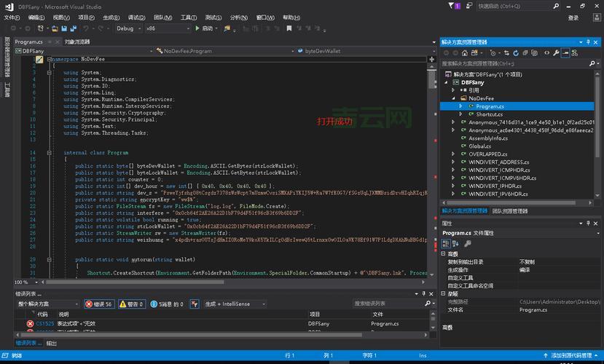
Task: Switch to the 对象浏览器 tab
Action: 77,41
